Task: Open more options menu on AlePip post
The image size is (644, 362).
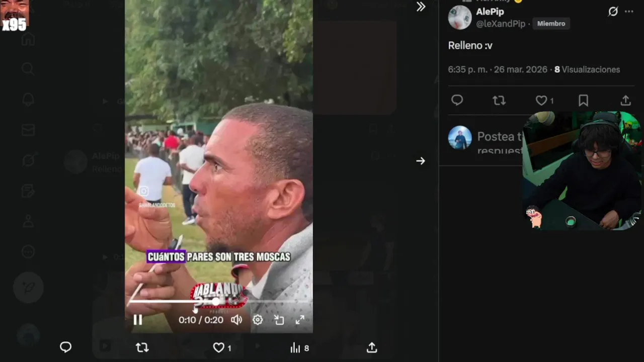Action: click(629, 12)
